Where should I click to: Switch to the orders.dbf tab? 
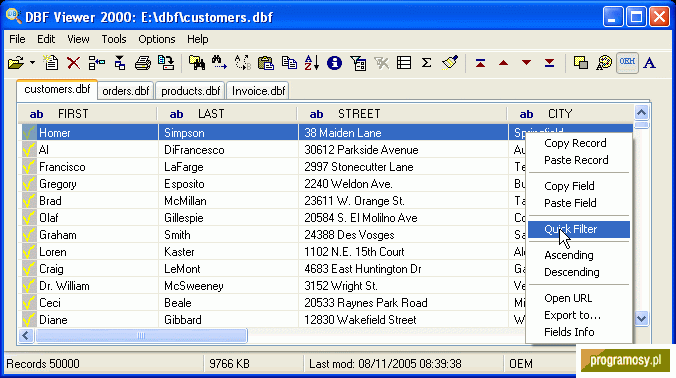click(125, 91)
